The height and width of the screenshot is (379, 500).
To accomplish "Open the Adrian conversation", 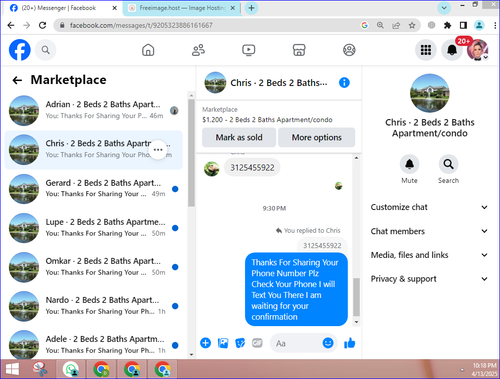I will click(94, 110).
